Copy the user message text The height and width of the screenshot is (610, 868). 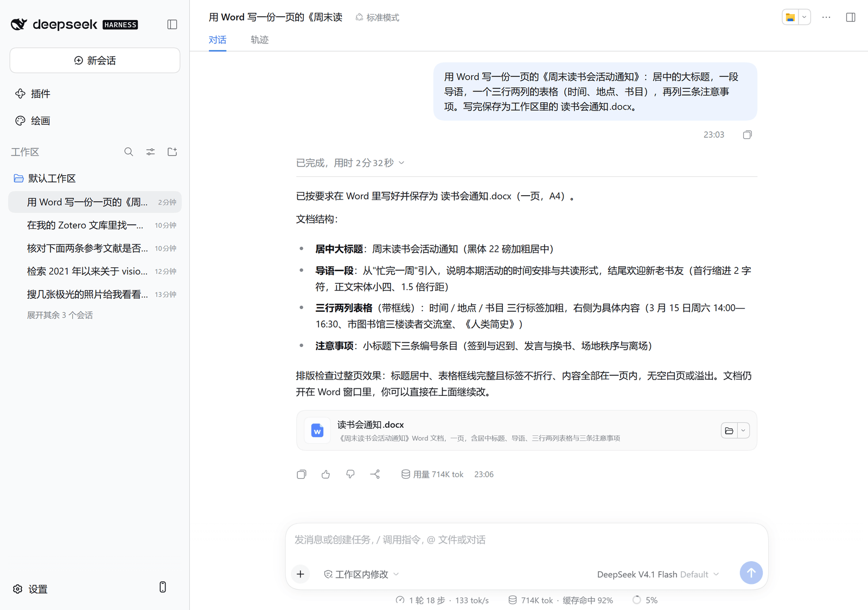coord(747,134)
